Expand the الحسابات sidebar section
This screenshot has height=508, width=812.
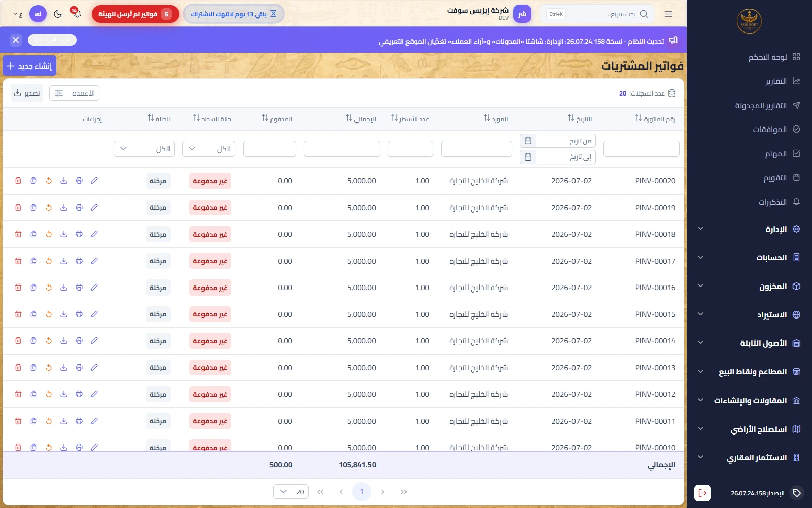(749, 258)
